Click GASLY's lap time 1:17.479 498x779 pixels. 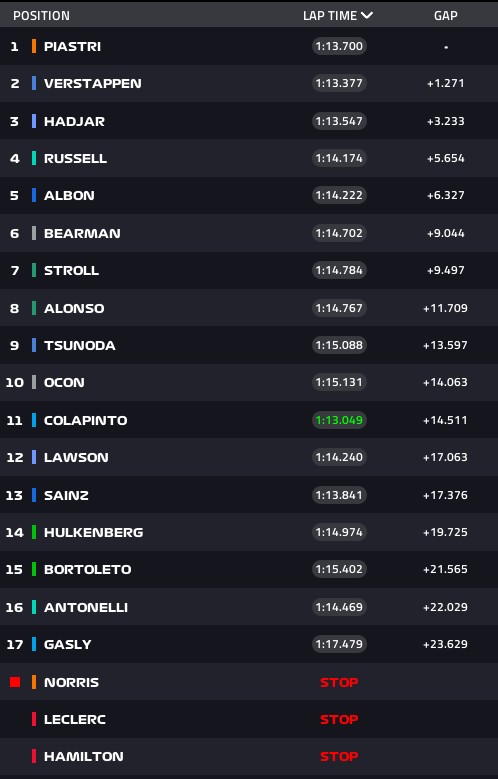[339, 644]
